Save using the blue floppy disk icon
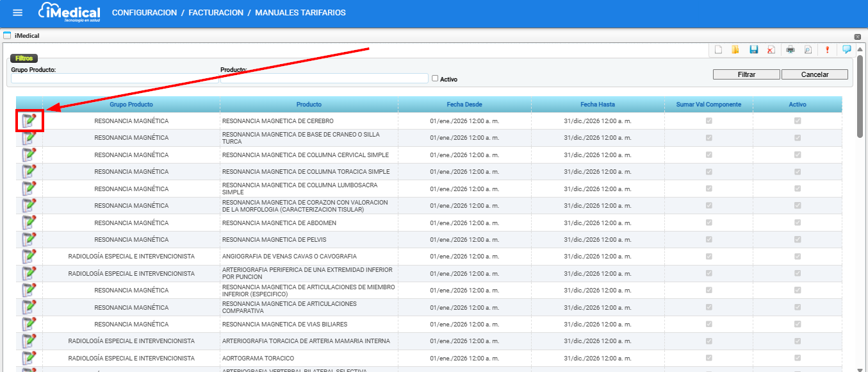This screenshot has width=868, height=372. tap(754, 50)
